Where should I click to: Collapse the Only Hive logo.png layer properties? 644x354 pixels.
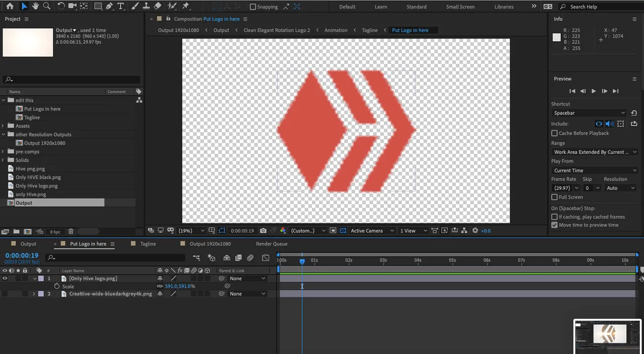pyautogui.click(x=35, y=279)
